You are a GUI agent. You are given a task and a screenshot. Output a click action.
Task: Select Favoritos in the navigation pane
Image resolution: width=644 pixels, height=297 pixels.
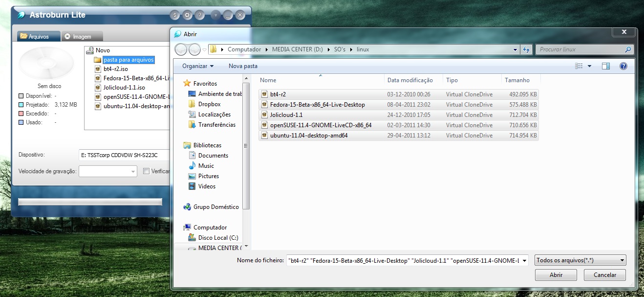(205, 84)
